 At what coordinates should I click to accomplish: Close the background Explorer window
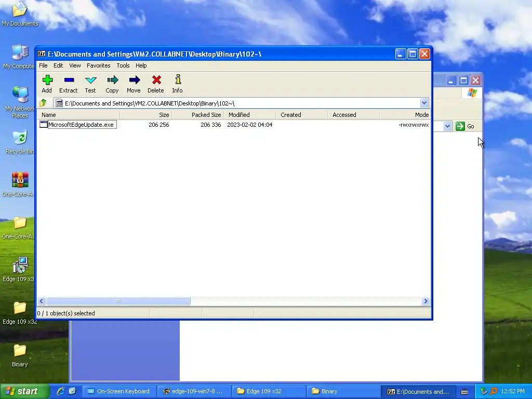click(476, 81)
